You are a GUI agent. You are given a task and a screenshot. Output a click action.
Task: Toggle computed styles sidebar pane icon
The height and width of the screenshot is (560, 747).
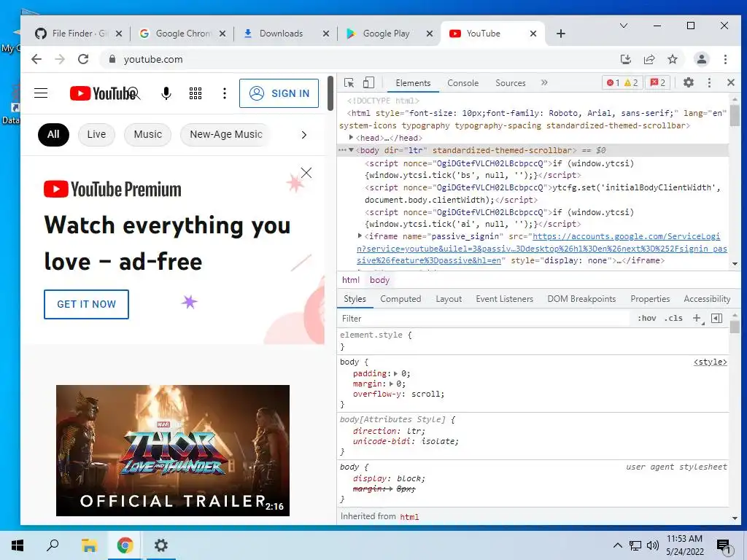pos(716,318)
